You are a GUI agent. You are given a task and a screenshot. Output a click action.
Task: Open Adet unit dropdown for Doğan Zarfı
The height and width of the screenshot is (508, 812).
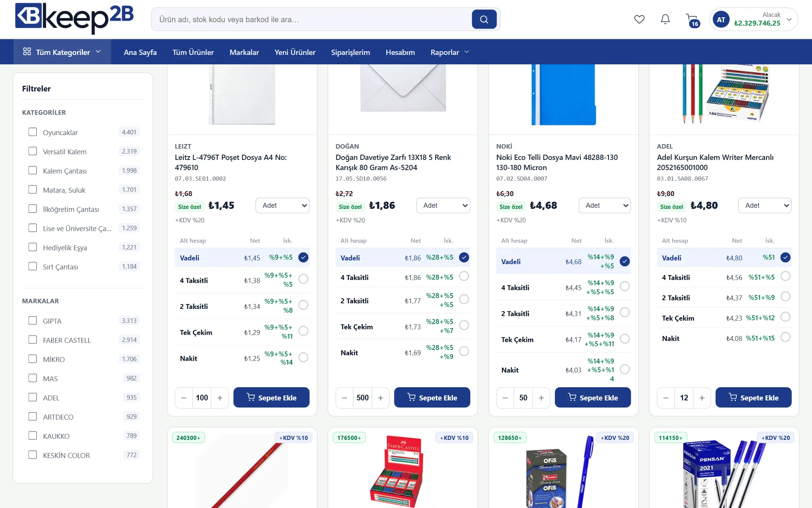(x=443, y=205)
